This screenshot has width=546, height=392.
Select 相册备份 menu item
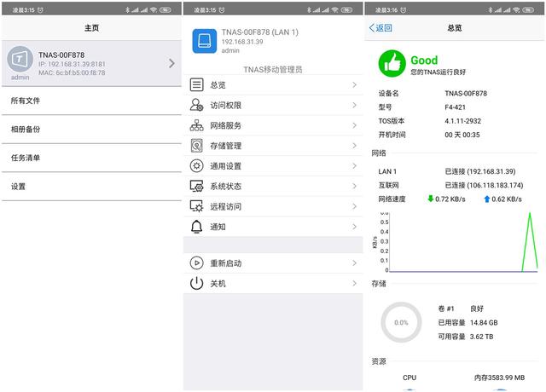(x=26, y=130)
